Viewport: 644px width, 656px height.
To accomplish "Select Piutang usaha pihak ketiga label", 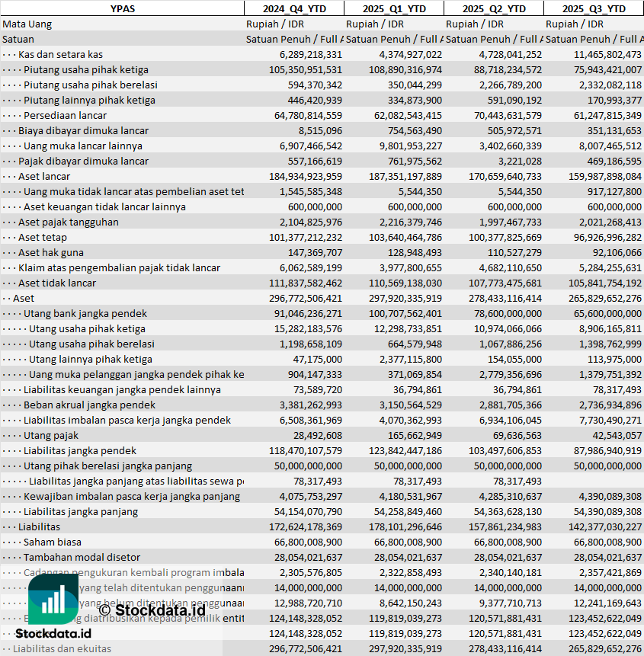I will [86, 70].
